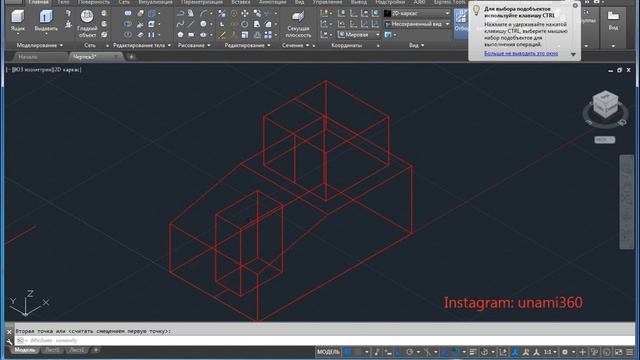Image resolution: width=640 pixels, height=360 pixels.
Task: Select the Выдавить (Extrude) tool
Action: (x=46, y=20)
